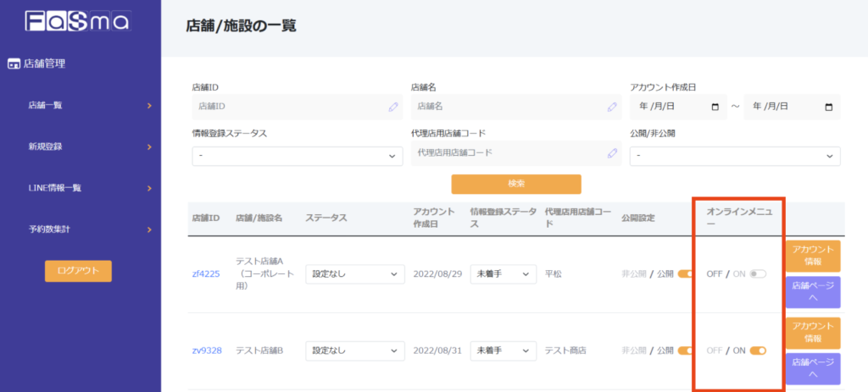The height and width of the screenshot is (392, 868).
Task: Open calendar picker for start creation date
Action: (715, 107)
